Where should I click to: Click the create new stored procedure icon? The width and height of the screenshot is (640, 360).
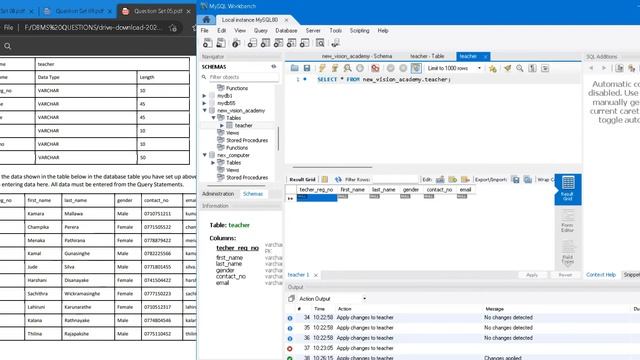pyautogui.click(x=291, y=43)
